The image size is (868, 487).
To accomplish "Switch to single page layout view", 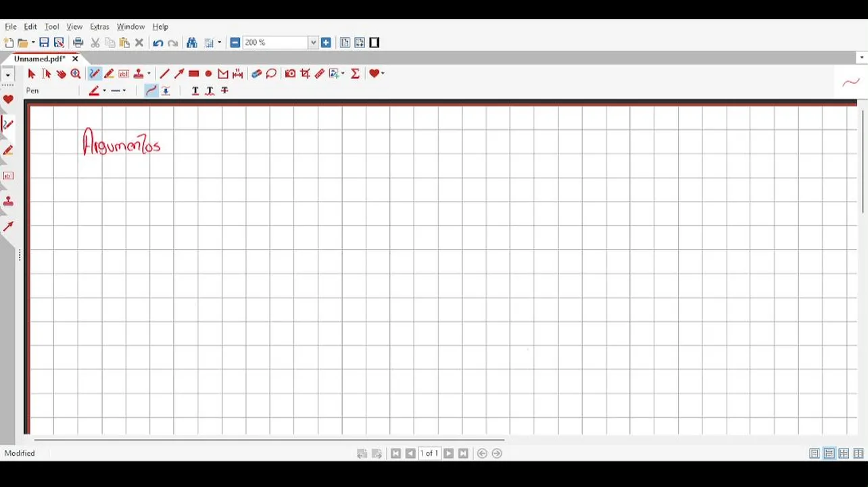I will click(x=815, y=453).
